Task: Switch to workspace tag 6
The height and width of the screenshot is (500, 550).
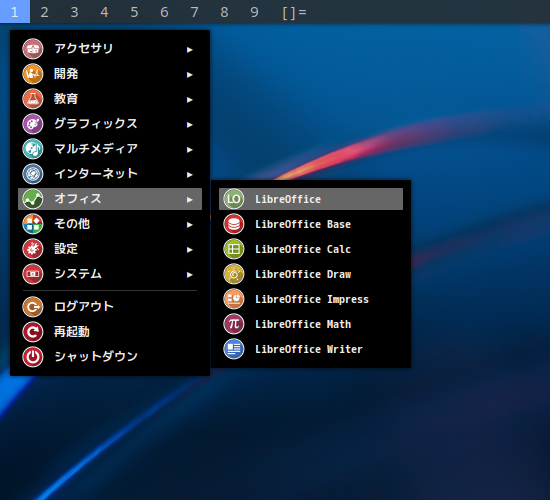Action: coord(165,12)
